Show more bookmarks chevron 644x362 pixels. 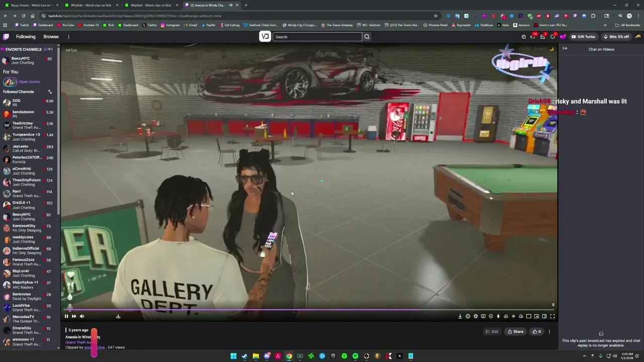pyautogui.click(x=605, y=25)
